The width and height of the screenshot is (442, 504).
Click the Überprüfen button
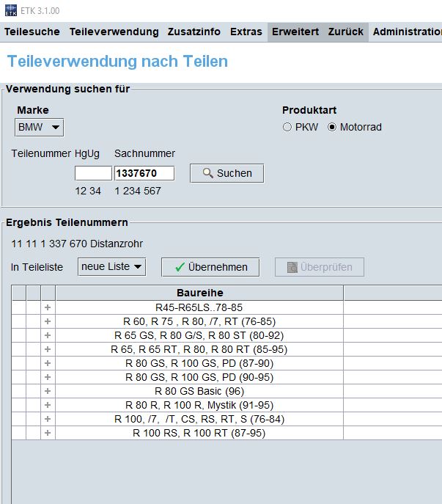pos(320,267)
